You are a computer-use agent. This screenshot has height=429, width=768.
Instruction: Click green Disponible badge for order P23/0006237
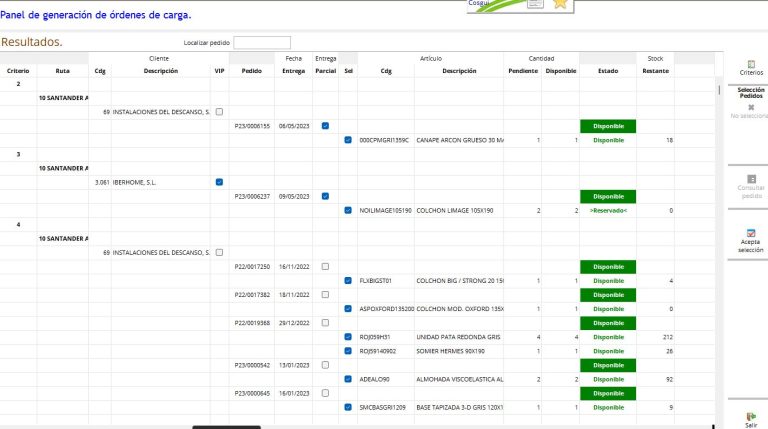click(608, 196)
